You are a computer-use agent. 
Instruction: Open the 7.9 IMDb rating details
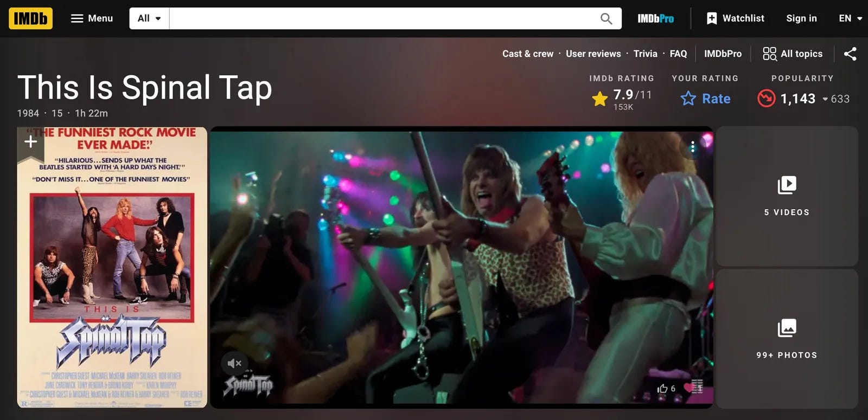click(622, 99)
